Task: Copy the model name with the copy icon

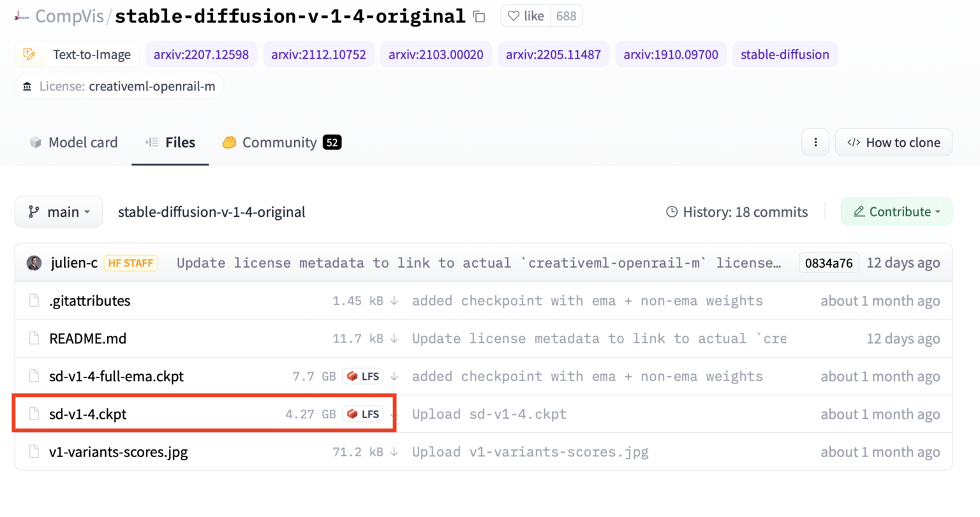Action: pyautogui.click(x=479, y=17)
